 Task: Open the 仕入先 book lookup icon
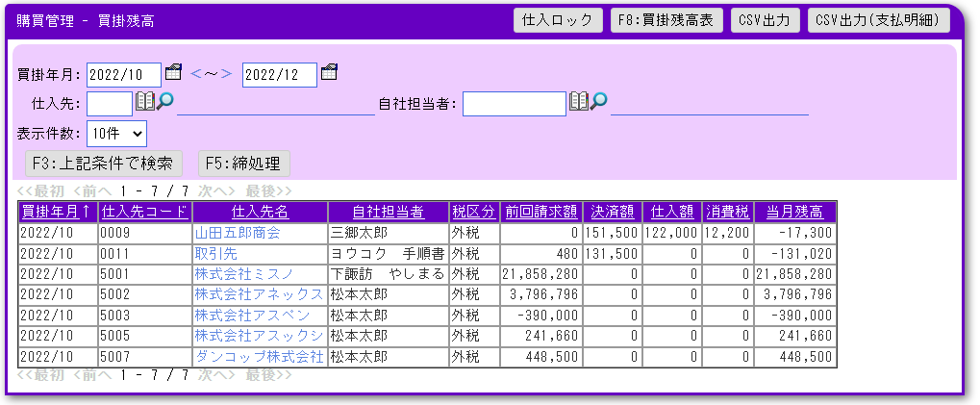[x=145, y=101]
